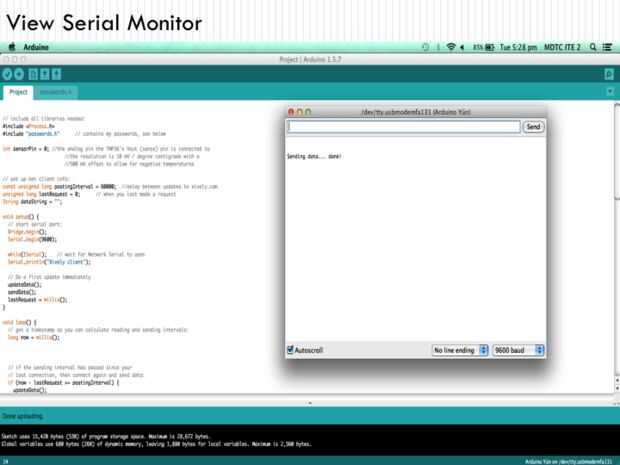This screenshot has height=465, width=620.
Task: Save the sketch using the Save icon
Action: tap(57, 74)
